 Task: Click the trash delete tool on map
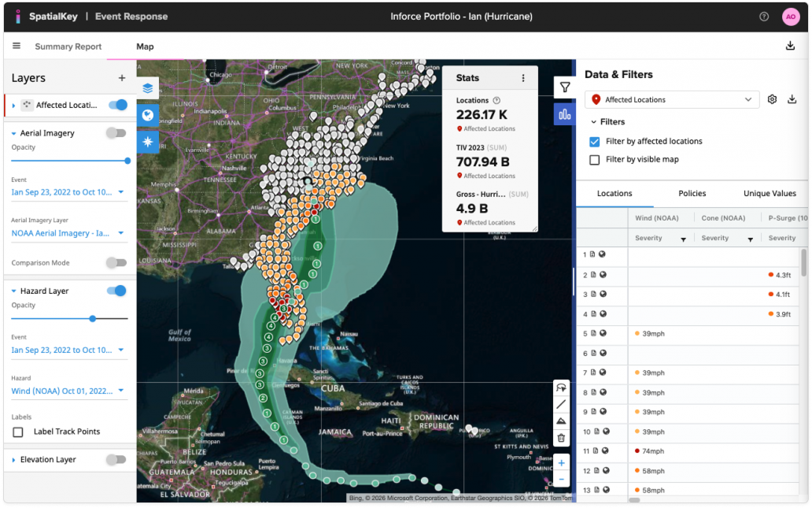tap(561, 438)
